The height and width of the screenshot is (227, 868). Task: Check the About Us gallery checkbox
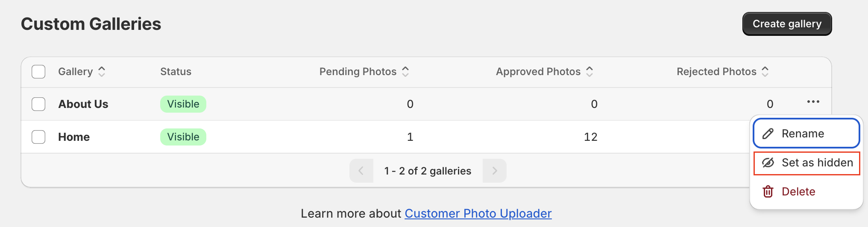38,104
